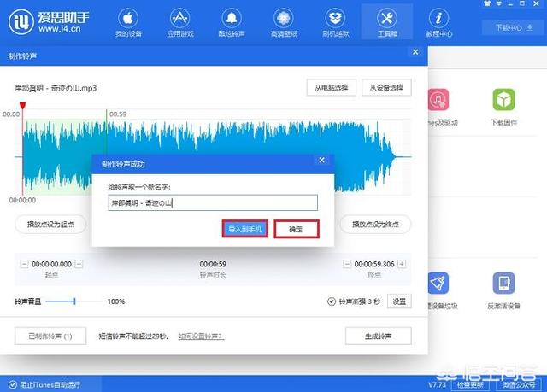
Task: Open the 教程中心 info section
Action: [x=438, y=23]
